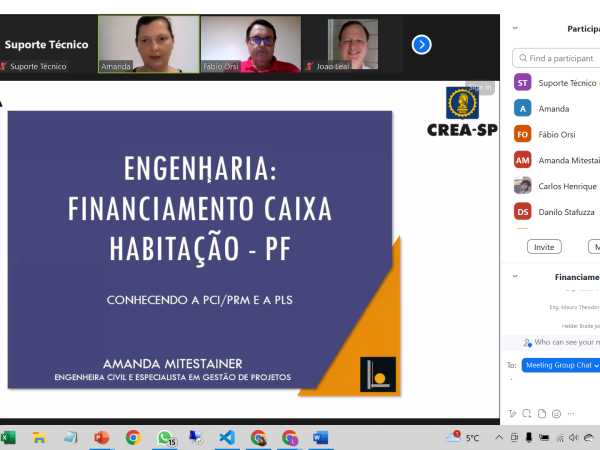Click the search magnifier icon in participants
This screenshot has height=450, width=600.
tap(523, 58)
